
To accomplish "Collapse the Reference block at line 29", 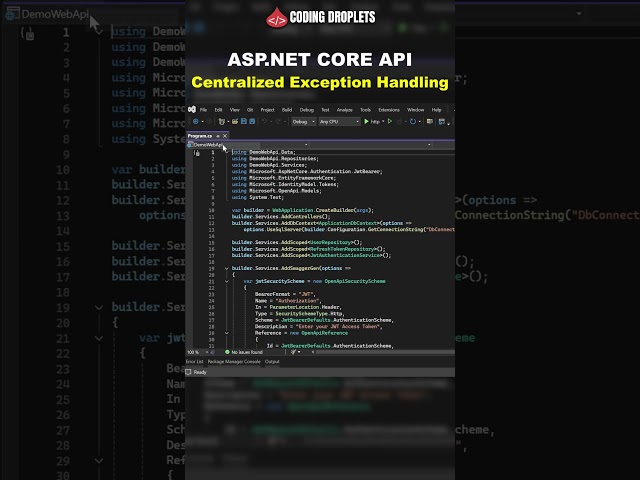I will 227,333.
